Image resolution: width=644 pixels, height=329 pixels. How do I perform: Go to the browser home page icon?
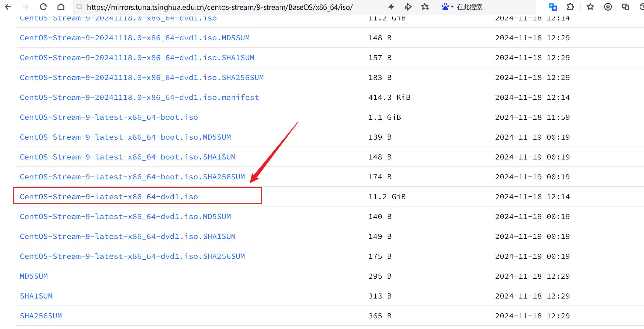click(x=61, y=7)
